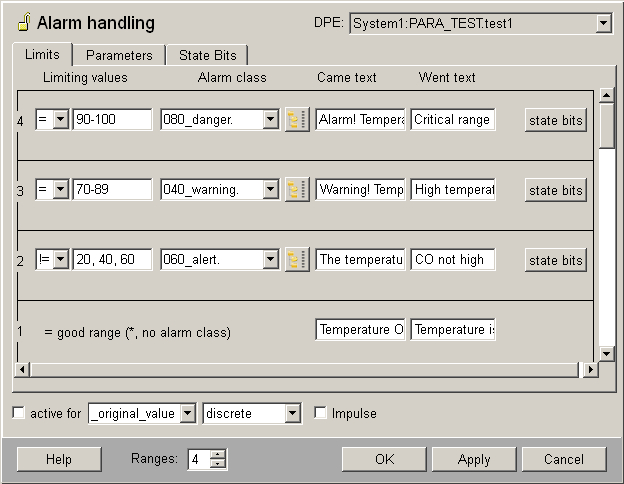Open the _original_value dropdown
624x484 pixels.
(187, 413)
